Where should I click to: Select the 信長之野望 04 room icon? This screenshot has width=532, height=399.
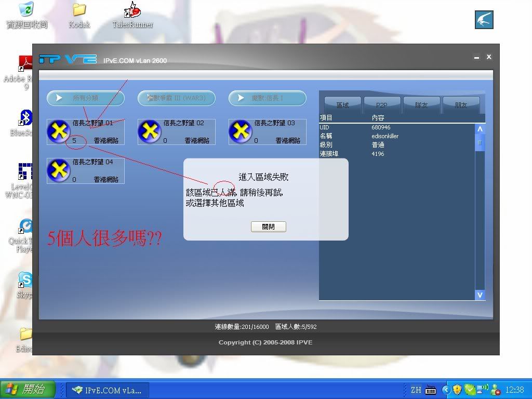point(59,171)
